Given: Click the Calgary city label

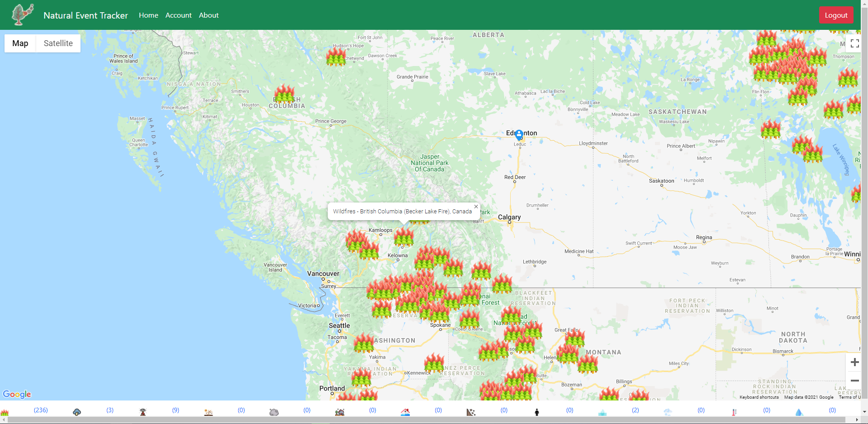Looking at the screenshot, I should pos(509,217).
